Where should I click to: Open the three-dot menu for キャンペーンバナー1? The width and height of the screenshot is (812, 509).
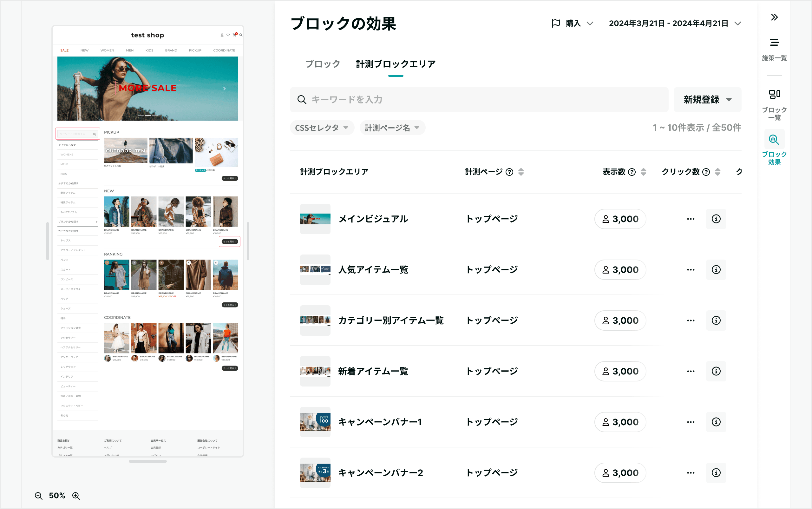tap(691, 422)
